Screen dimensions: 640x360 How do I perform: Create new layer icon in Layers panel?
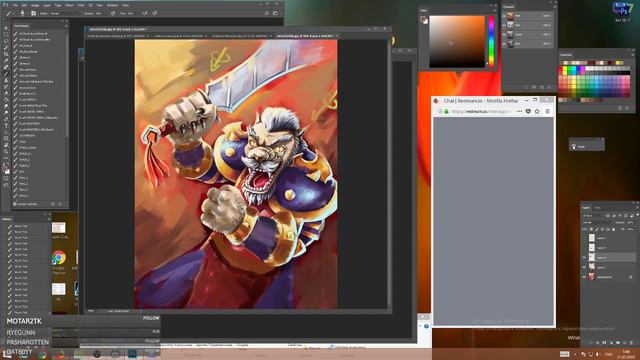click(x=624, y=342)
